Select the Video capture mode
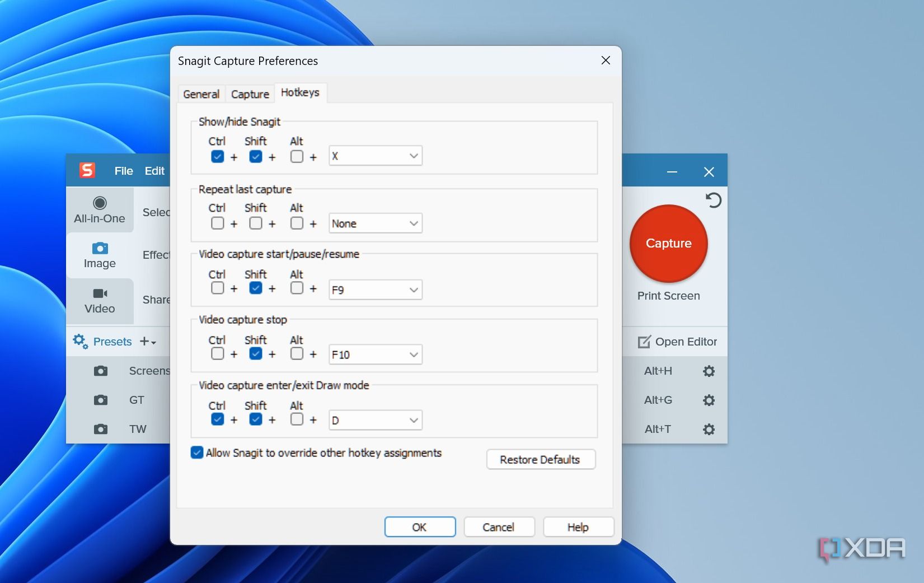The width and height of the screenshot is (924, 583). [x=99, y=301]
